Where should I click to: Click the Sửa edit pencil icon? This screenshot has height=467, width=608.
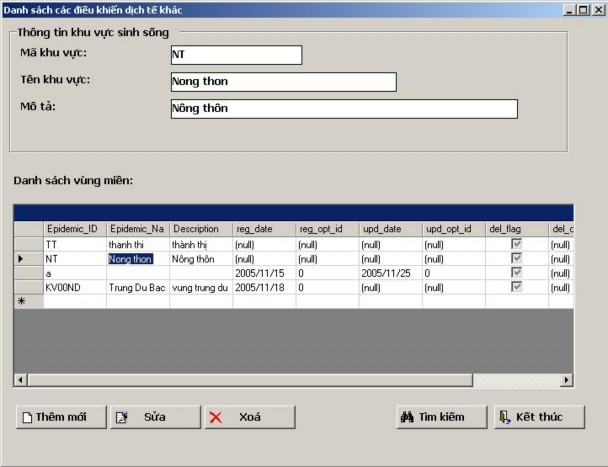click(x=121, y=417)
